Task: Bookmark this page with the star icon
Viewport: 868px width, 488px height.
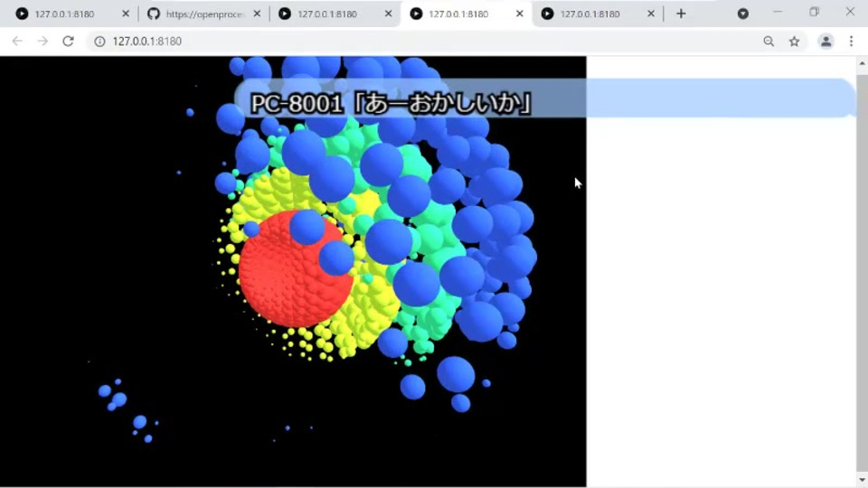Action: 794,42
